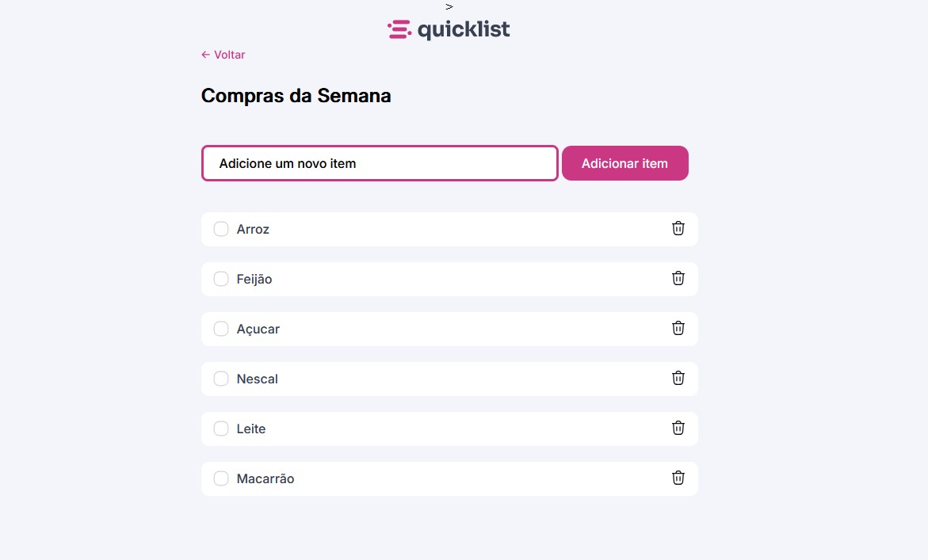Screen dimensions: 928x560
Task: Check the Arroz checkbox
Action: pos(221,229)
